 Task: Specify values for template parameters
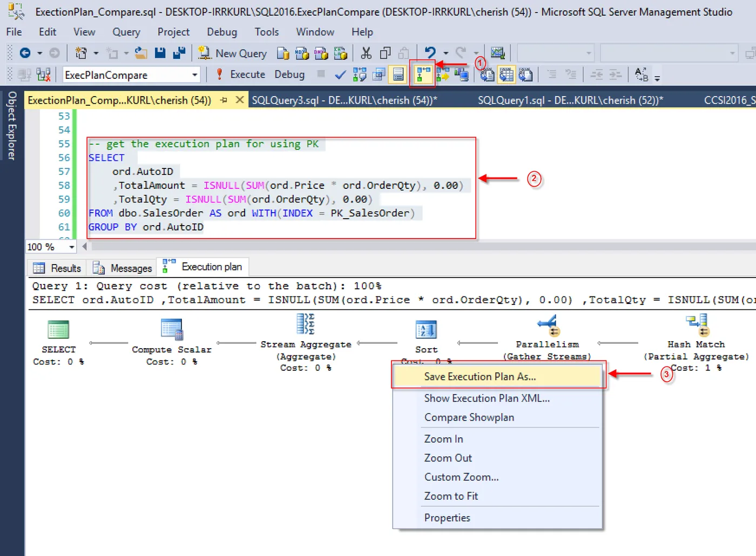pyautogui.click(x=641, y=74)
